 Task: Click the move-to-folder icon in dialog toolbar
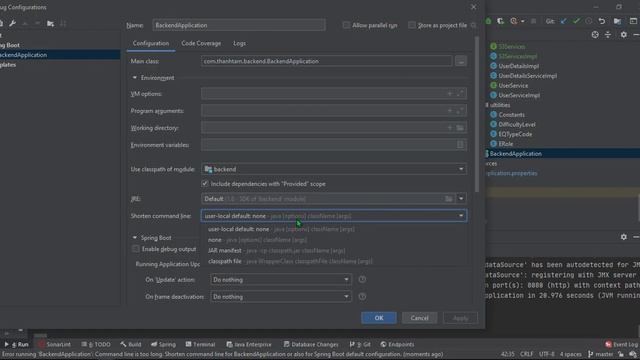pos(50,24)
